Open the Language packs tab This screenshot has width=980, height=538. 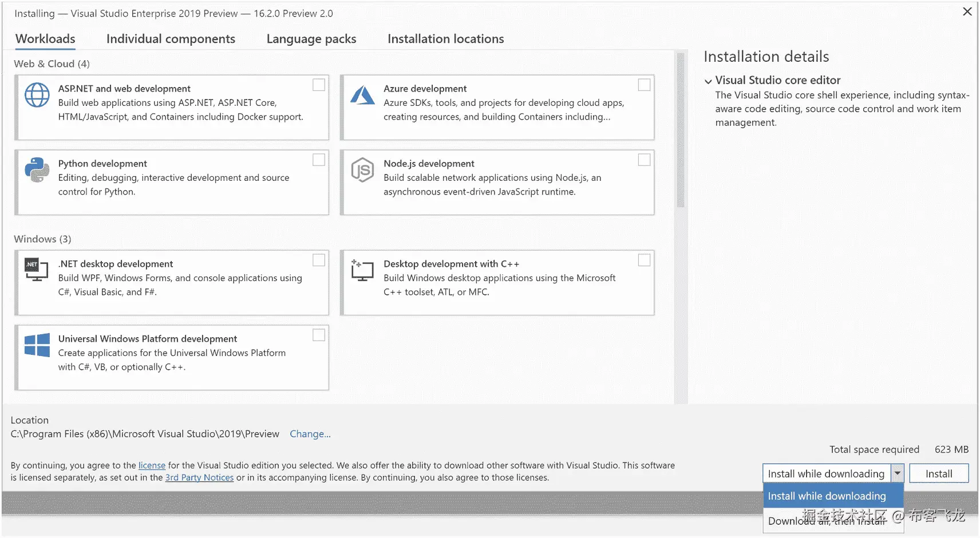tap(311, 39)
